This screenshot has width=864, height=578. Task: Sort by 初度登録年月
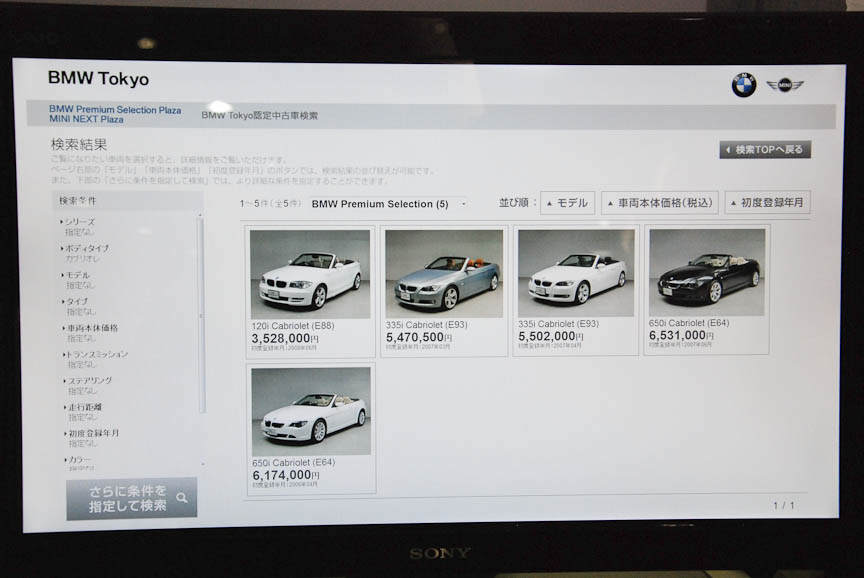[x=767, y=203]
